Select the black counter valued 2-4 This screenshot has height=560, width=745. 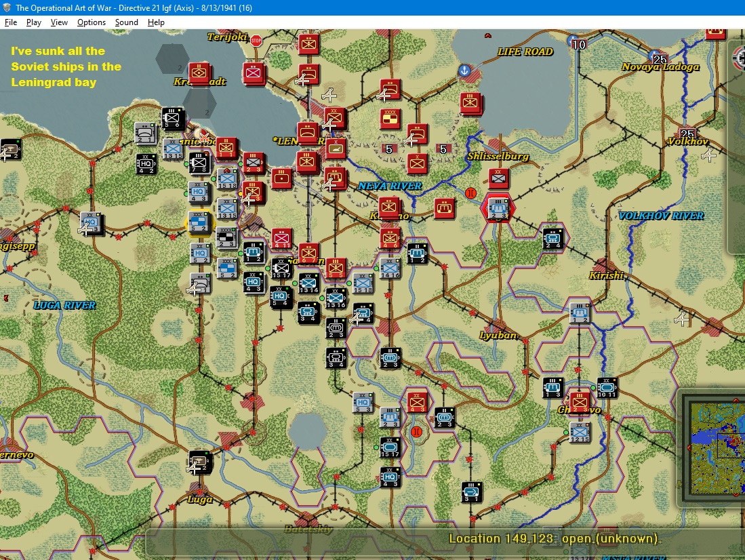point(552,239)
